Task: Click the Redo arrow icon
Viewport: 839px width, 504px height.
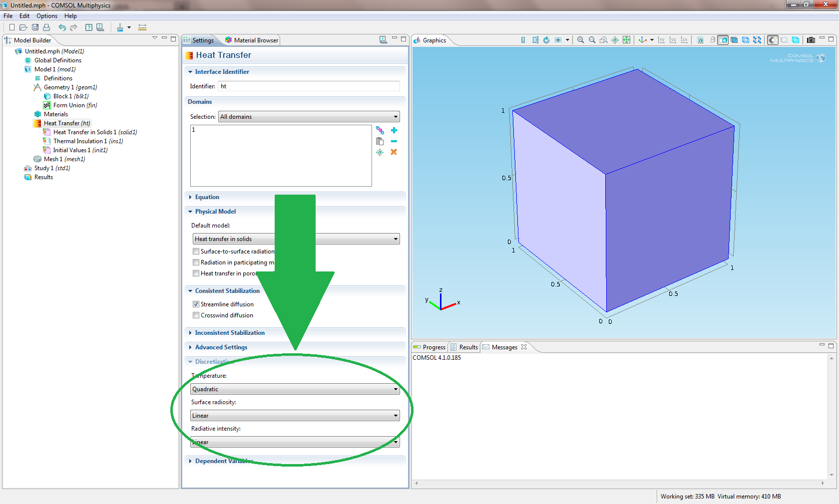Action: [x=73, y=27]
